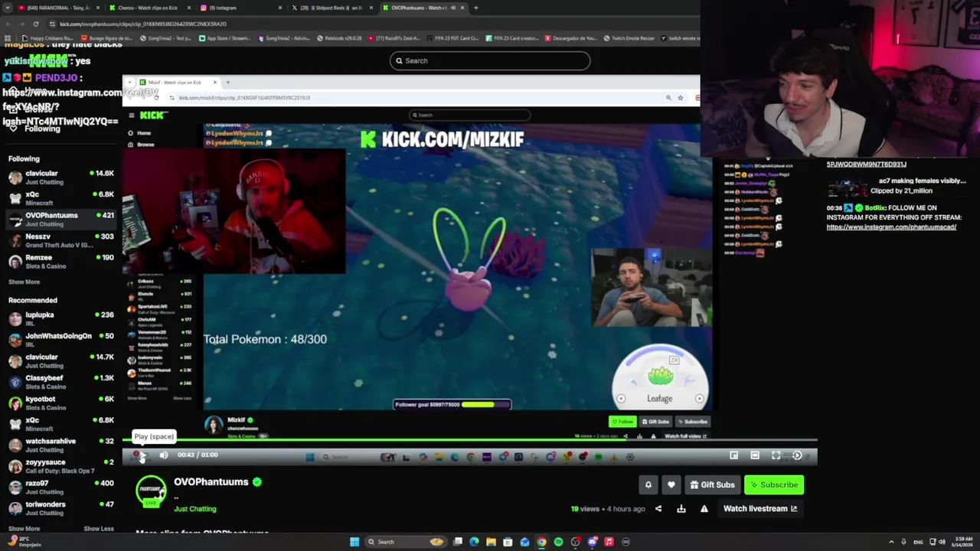Click the notification bell for OVOPhantuums
The width and height of the screenshot is (980, 551).
click(x=648, y=484)
